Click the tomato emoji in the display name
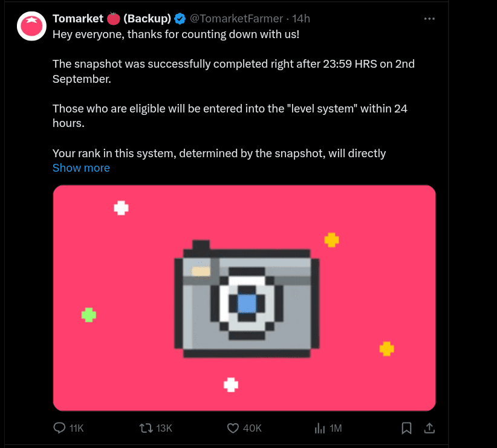The width and height of the screenshot is (497, 448). (x=113, y=18)
